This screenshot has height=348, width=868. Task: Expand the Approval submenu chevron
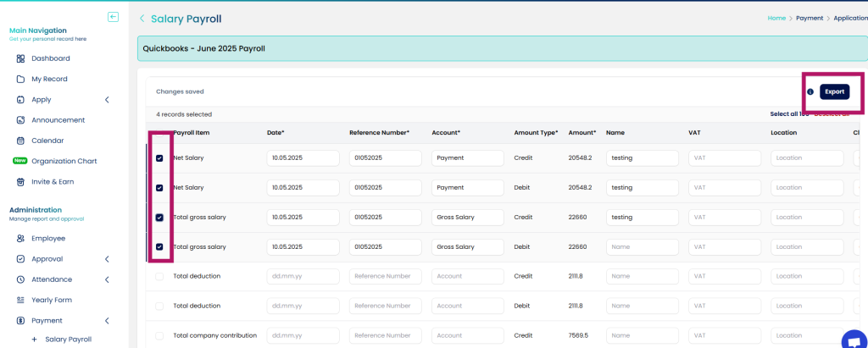(107, 259)
